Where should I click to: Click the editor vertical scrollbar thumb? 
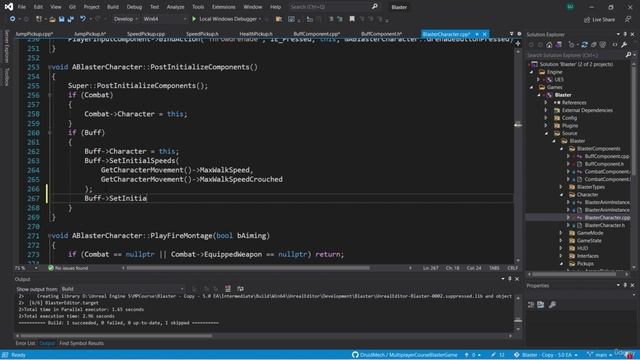518,124
